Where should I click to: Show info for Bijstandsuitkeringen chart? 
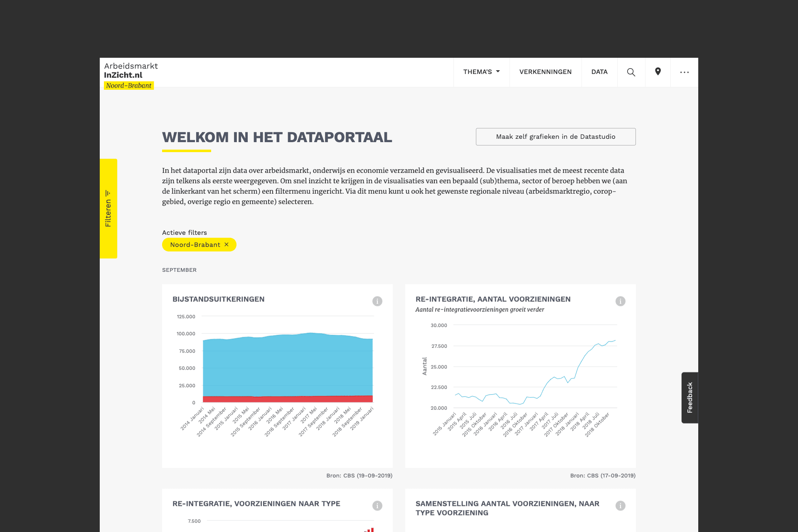377,301
